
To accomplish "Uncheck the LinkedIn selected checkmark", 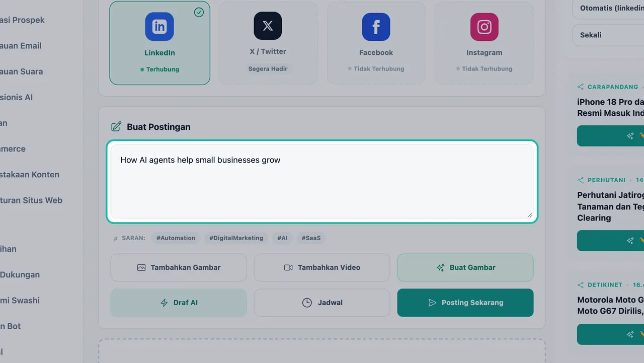I will (x=199, y=12).
